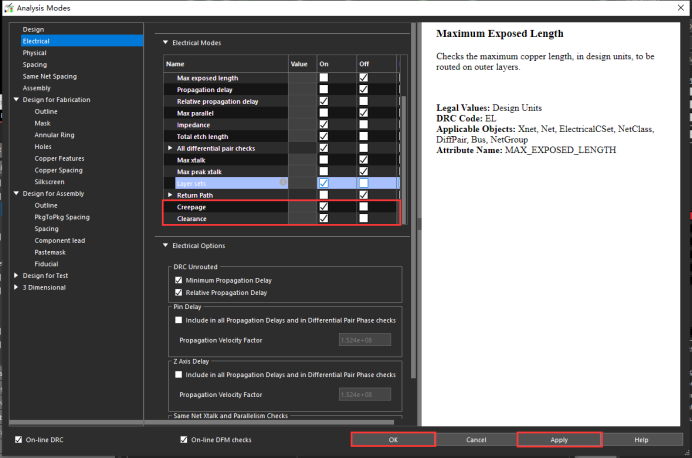
Task: Toggle Creepage On checkbox
Action: (x=323, y=206)
